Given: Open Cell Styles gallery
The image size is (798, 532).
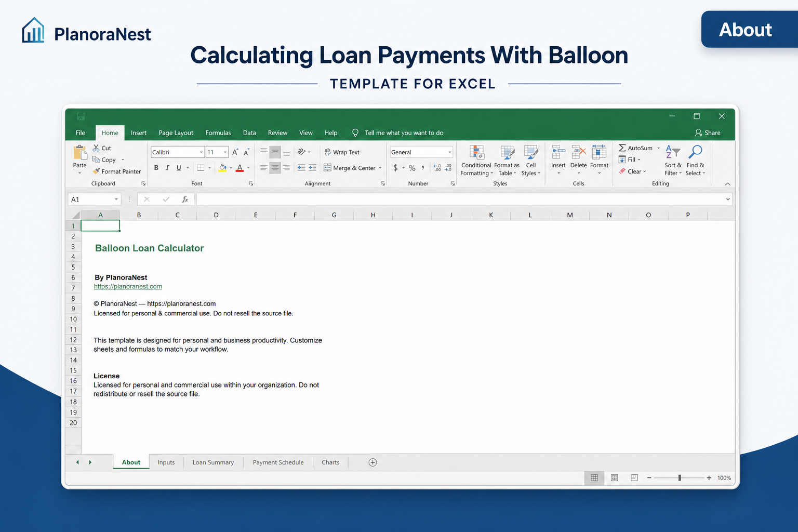Looking at the screenshot, I should (x=530, y=161).
